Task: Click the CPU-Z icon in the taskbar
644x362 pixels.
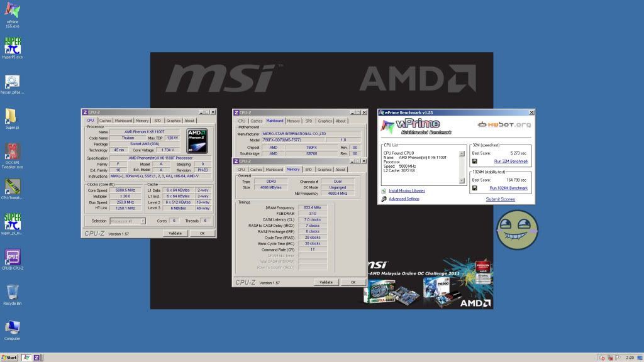Action: [x=37, y=357]
